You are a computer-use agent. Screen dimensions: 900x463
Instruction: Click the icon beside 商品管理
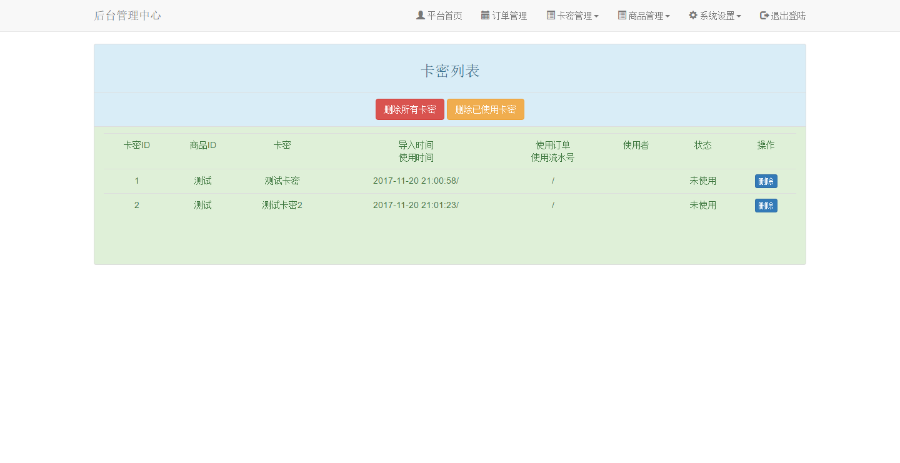pyautogui.click(x=622, y=15)
